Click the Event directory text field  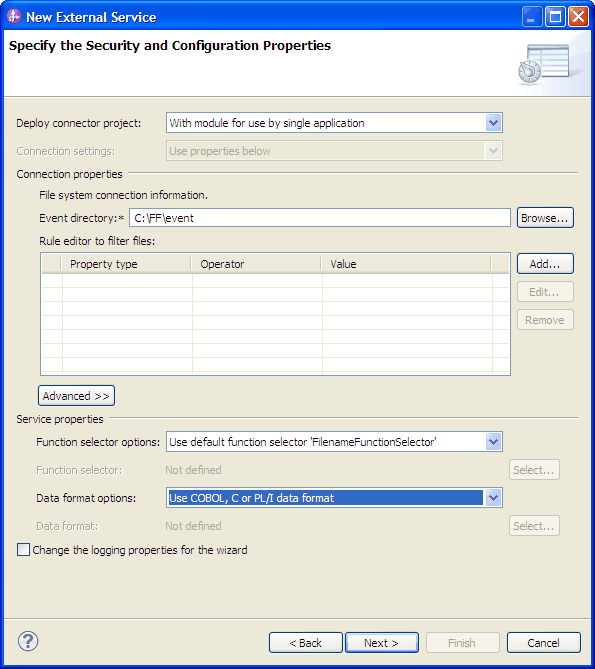320,218
